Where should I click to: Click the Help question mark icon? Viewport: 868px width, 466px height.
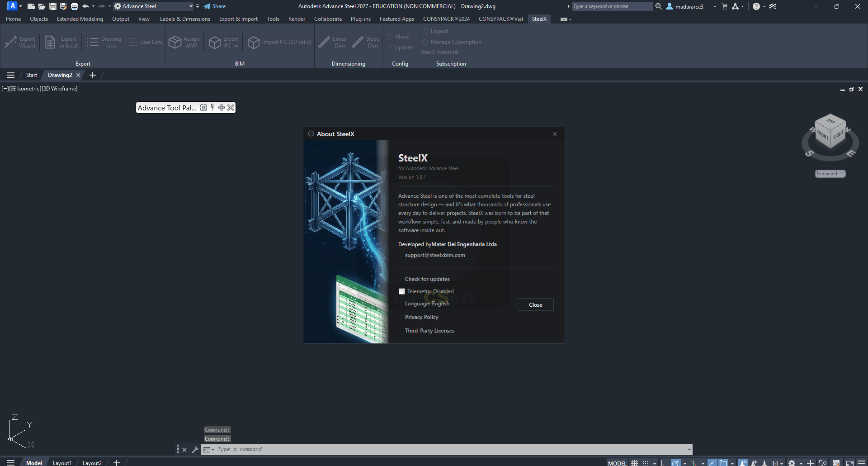pos(756,6)
